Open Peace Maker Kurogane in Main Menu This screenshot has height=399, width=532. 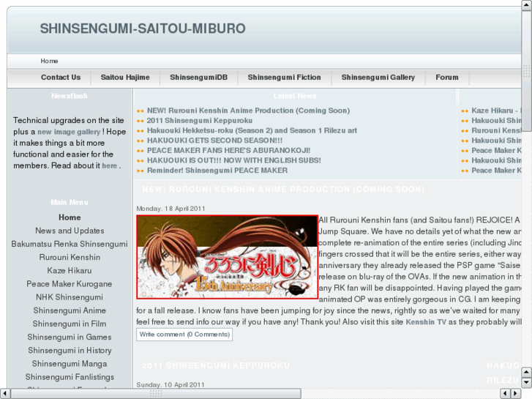click(70, 283)
